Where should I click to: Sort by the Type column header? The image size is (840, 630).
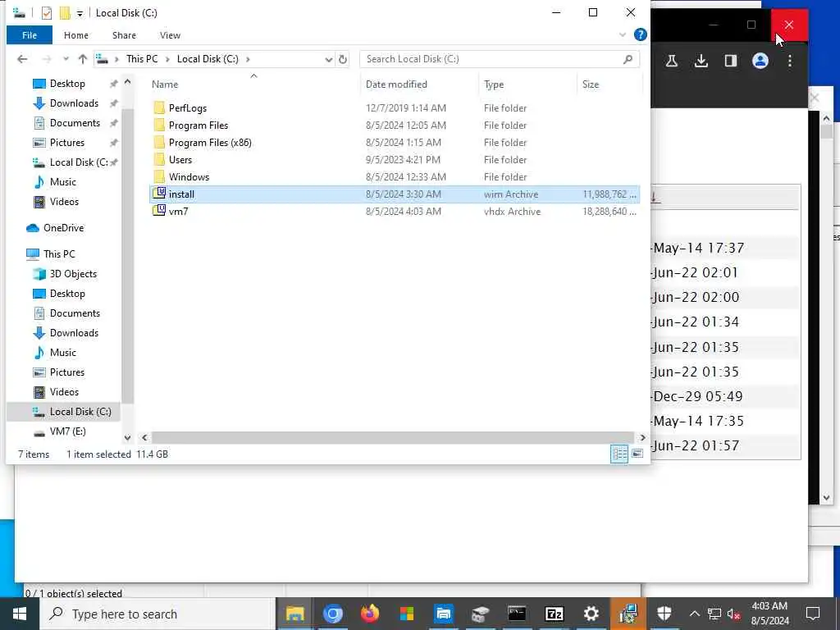(493, 84)
